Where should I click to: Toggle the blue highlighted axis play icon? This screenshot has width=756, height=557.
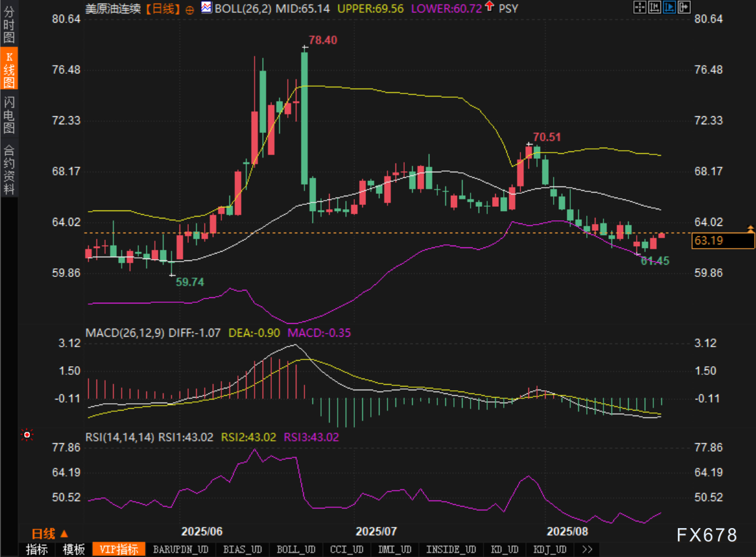pos(669,7)
